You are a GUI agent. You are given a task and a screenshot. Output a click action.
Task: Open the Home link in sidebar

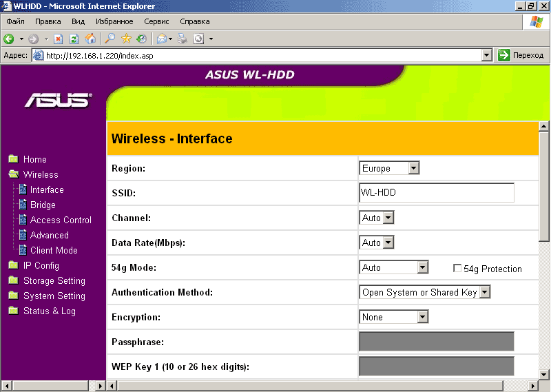35,159
